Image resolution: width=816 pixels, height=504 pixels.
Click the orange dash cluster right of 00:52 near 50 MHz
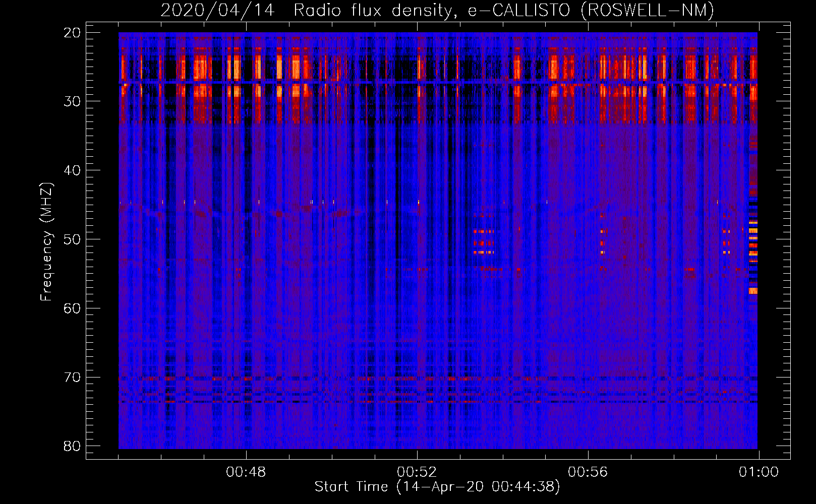coord(484,242)
